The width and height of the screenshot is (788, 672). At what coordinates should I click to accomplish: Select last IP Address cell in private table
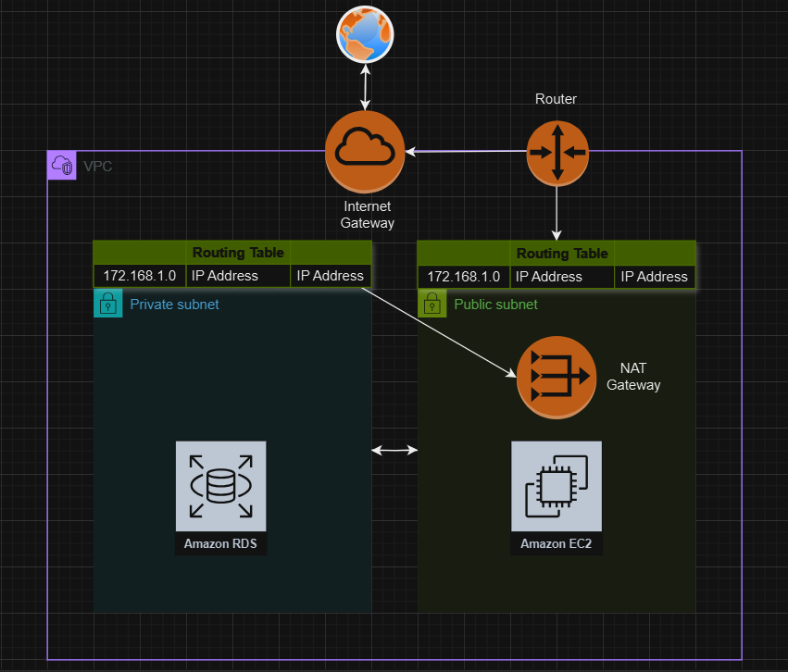point(331,276)
